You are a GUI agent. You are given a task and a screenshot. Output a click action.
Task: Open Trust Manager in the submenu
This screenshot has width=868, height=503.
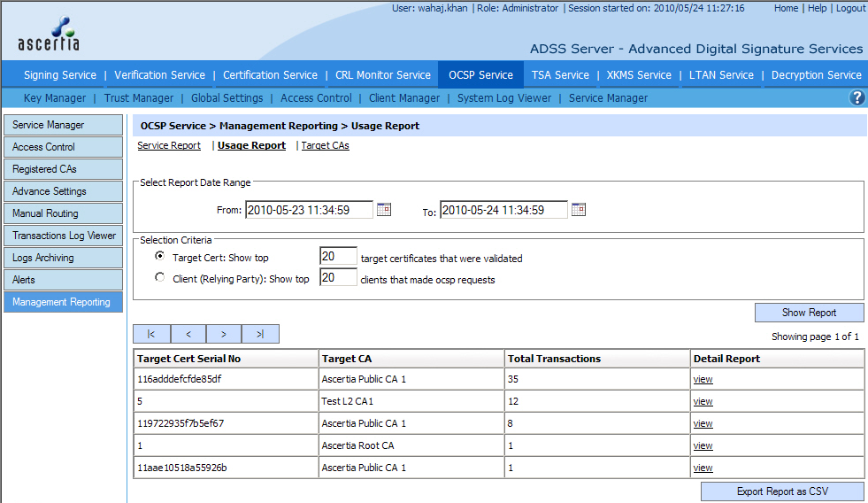139,98
